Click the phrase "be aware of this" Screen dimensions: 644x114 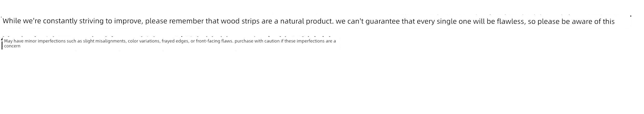coord(588,21)
